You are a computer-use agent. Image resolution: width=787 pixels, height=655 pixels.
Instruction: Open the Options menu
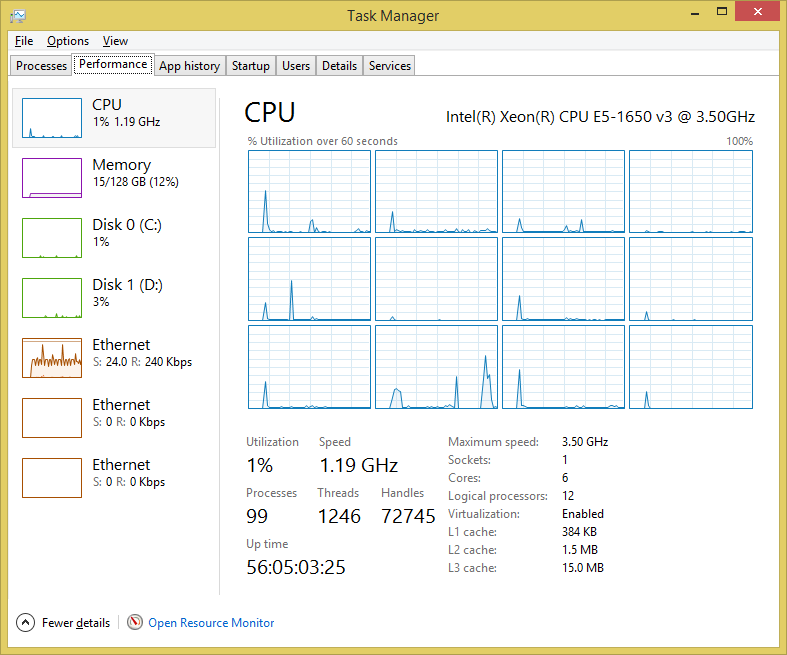(68, 41)
